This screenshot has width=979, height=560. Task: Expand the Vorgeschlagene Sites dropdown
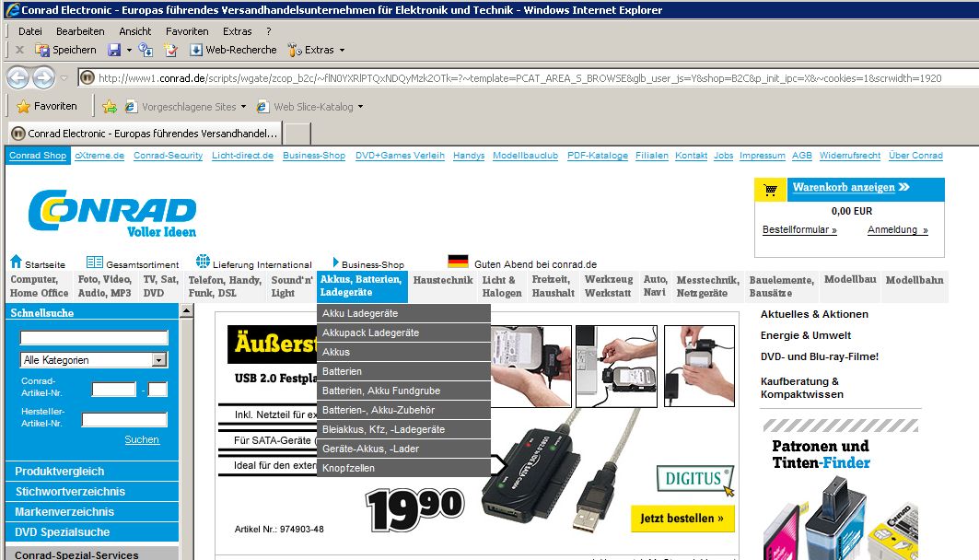point(243,107)
